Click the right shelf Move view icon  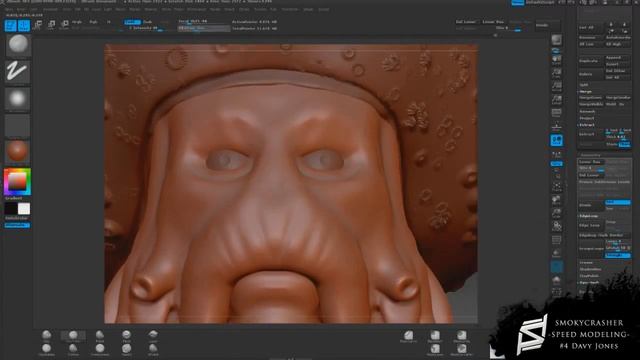pyautogui.click(x=557, y=200)
